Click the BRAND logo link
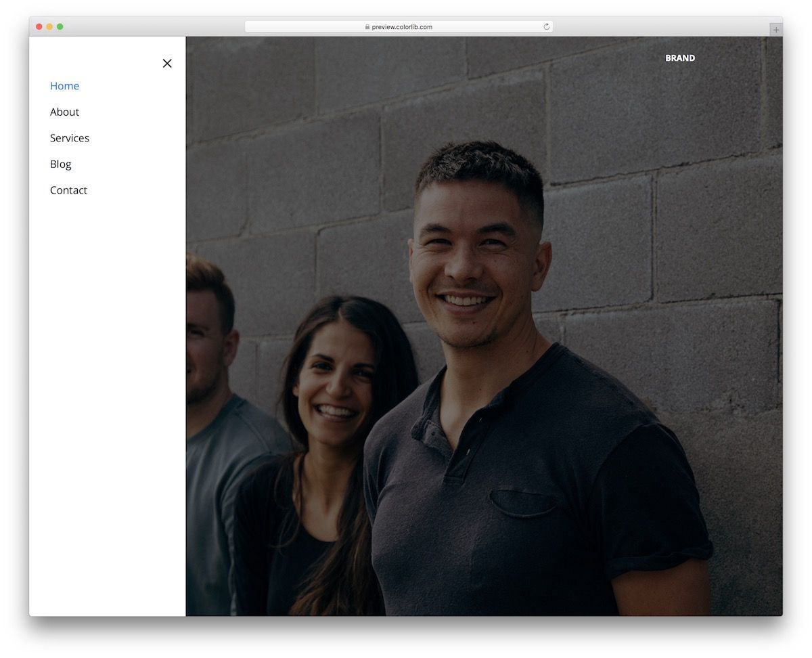The height and width of the screenshot is (658, 812). coord(680,58)
